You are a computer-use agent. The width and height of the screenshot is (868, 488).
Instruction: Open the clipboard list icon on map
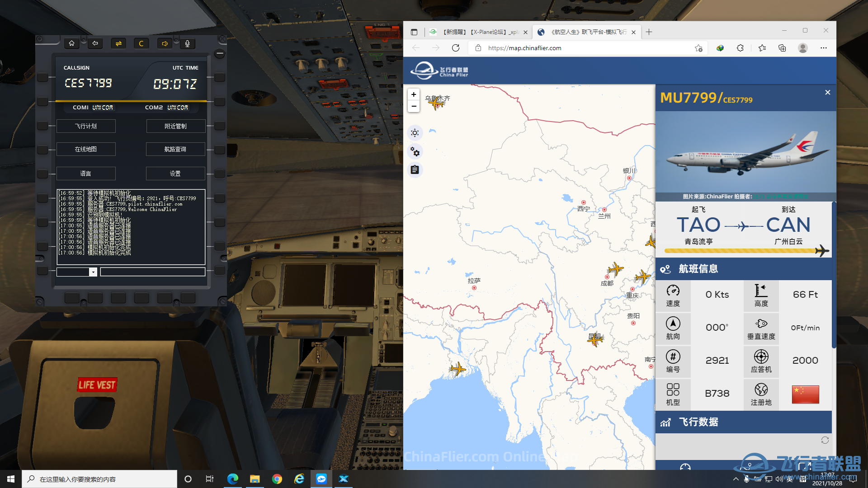(x=415, y=170)
